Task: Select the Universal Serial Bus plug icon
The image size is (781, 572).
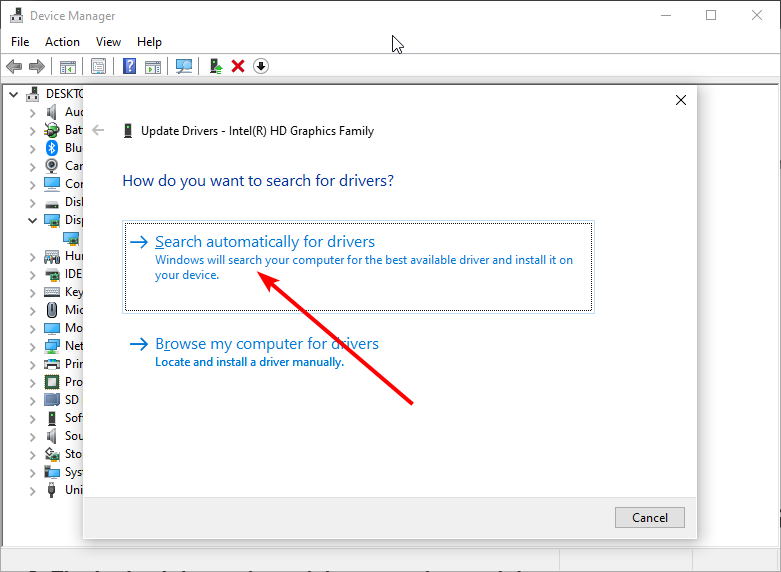Action: (52, 490)
